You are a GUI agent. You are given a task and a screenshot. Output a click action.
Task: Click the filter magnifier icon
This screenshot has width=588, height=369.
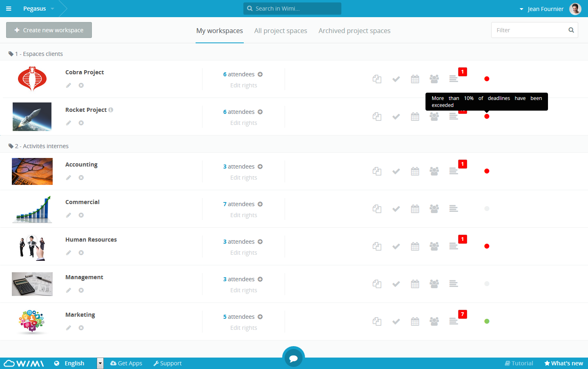tap(571, 30)
